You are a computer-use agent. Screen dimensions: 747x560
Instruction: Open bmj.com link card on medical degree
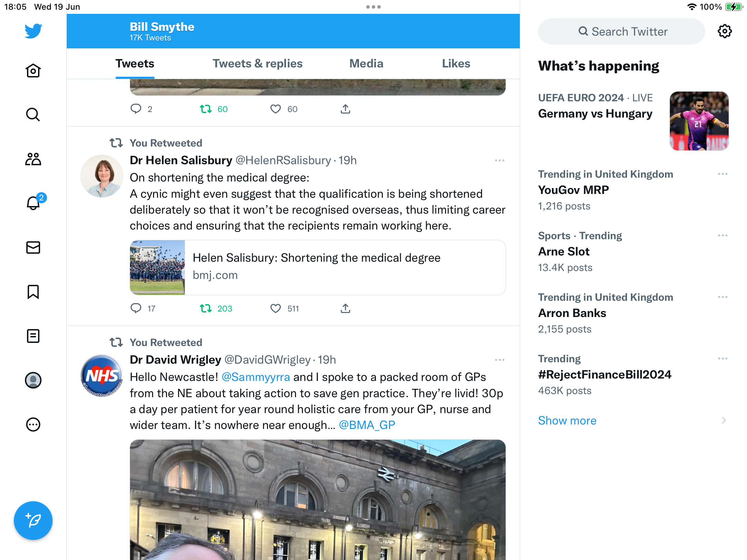(317, 268)
